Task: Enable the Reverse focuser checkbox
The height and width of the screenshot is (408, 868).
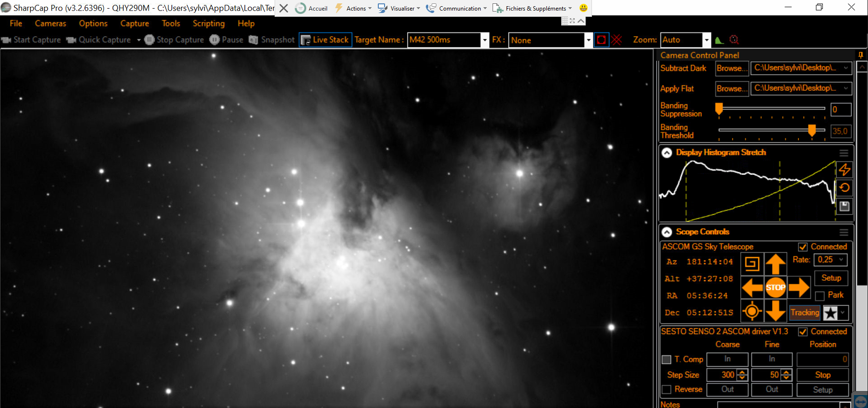Action: (666, 389)
